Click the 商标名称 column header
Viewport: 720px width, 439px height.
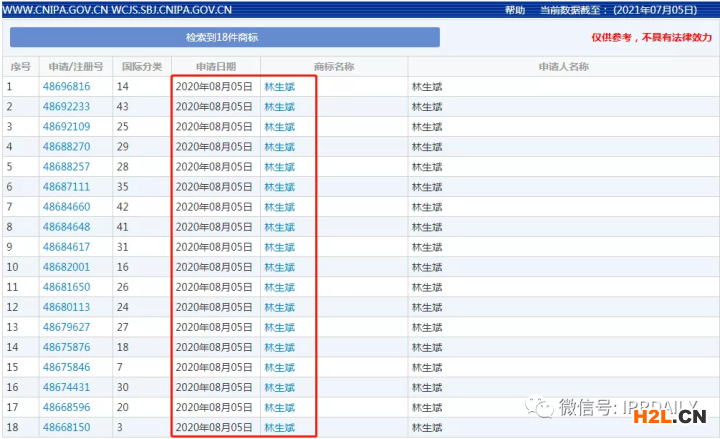pos(333,67)
